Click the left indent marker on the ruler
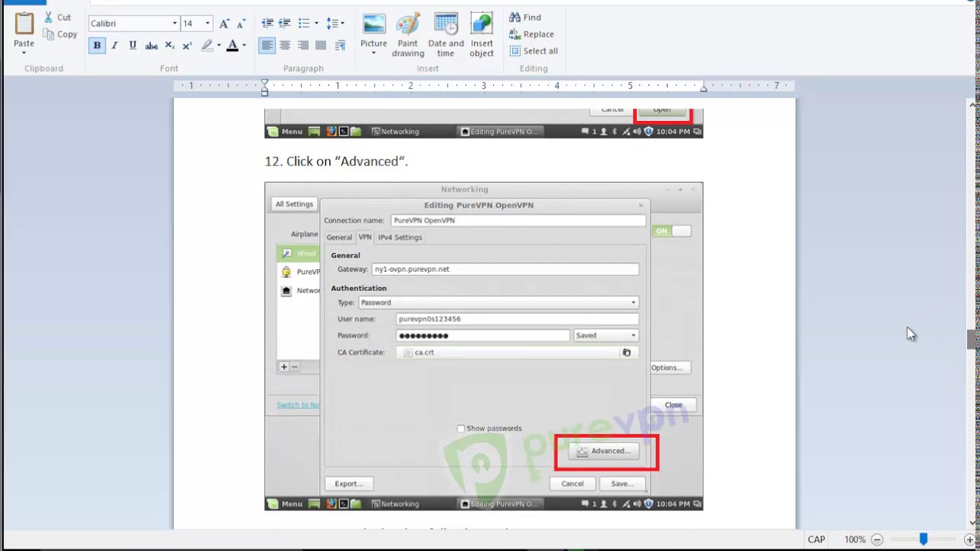The image size is (980, 551). click(x=264, y=87)
